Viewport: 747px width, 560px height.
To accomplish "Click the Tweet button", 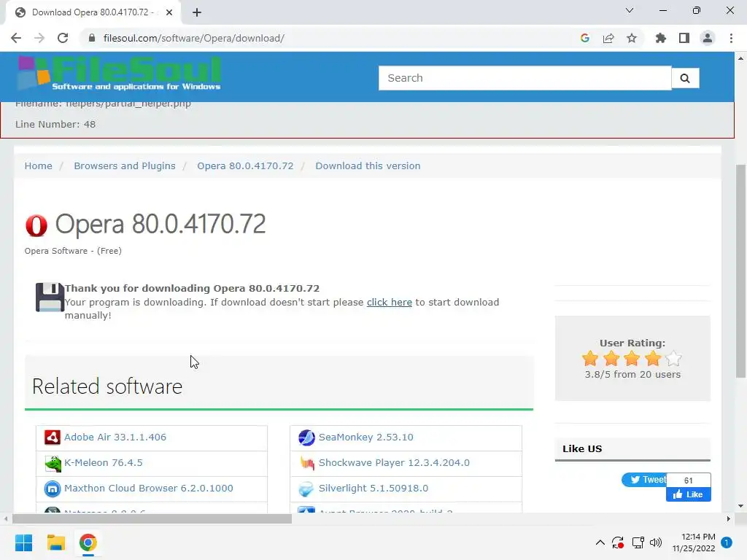I will click(643, 480).
